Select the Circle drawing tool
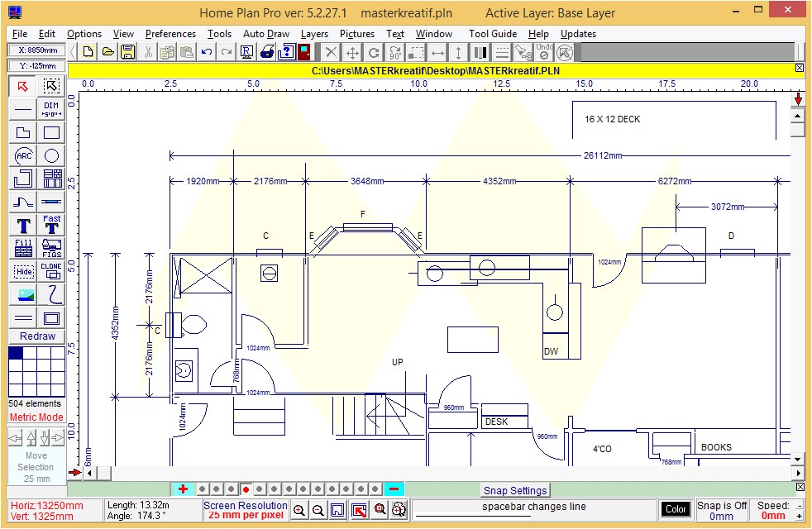Image resolution: width=812 pixels, height=529 pixels. [x=50, y=155]
